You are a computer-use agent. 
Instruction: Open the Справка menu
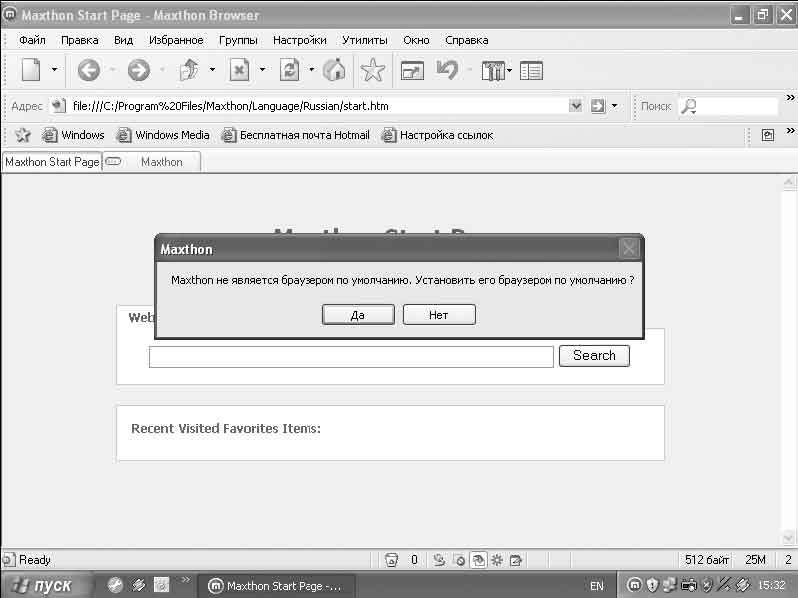pyautogui.click(x=467, y=40)
